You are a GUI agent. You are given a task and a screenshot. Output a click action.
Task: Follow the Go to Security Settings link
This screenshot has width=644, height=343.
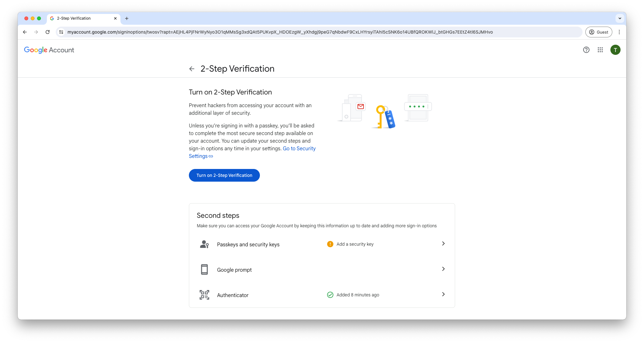click(299, 148)
